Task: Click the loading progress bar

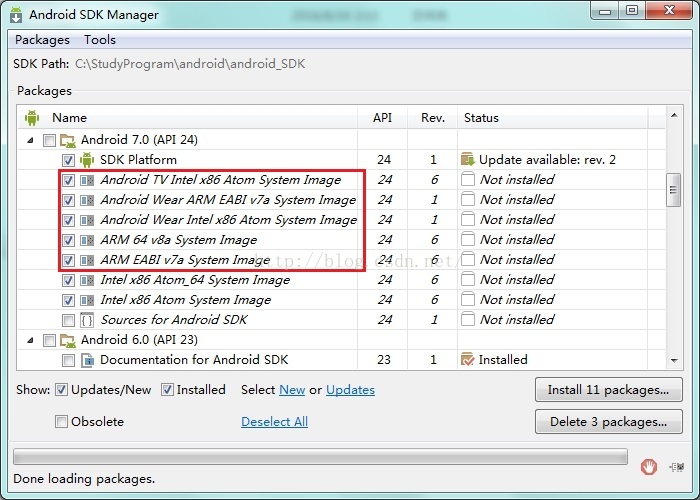Action: [320, 458]
